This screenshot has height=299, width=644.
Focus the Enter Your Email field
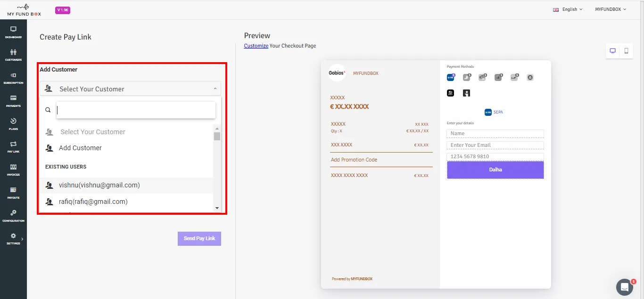coord(495,145)
